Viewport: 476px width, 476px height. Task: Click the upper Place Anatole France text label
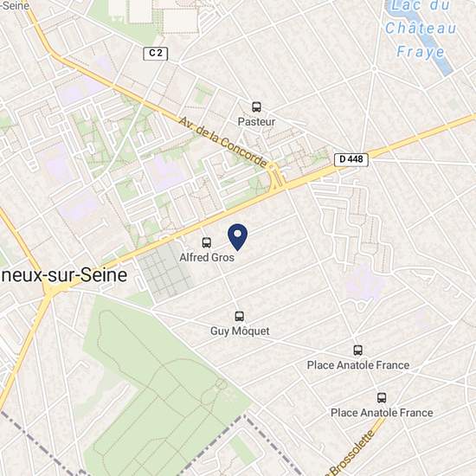[x=358, y=365]
